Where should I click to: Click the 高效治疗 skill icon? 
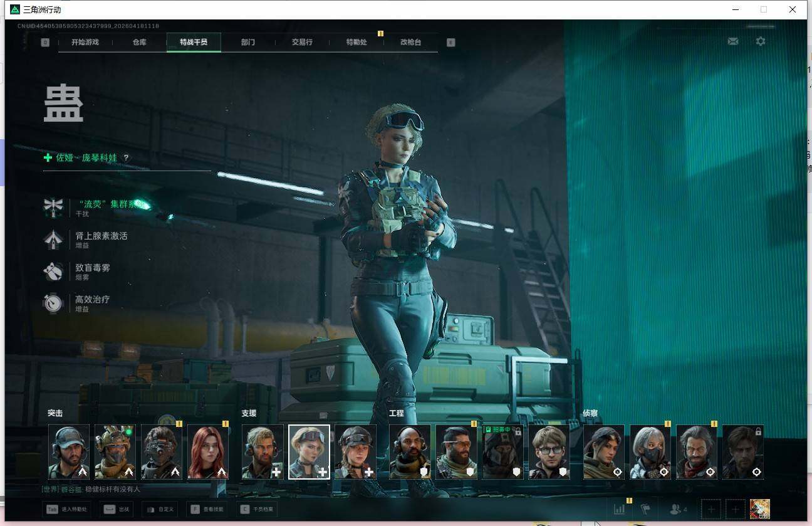click(x=53, y=303)
